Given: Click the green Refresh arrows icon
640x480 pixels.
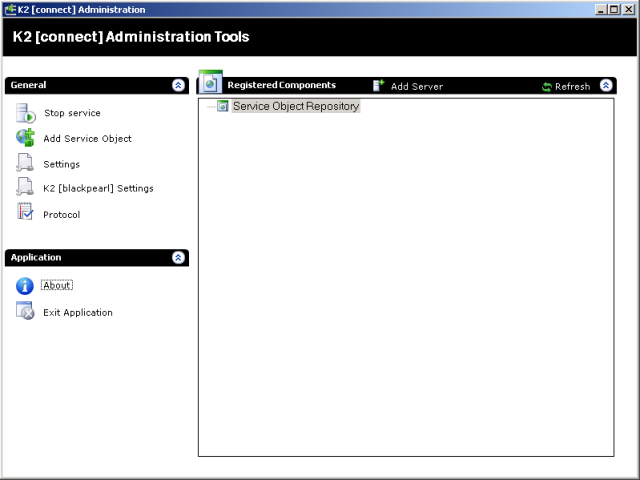Looking at the screenshot, I should tap(547, 87).
